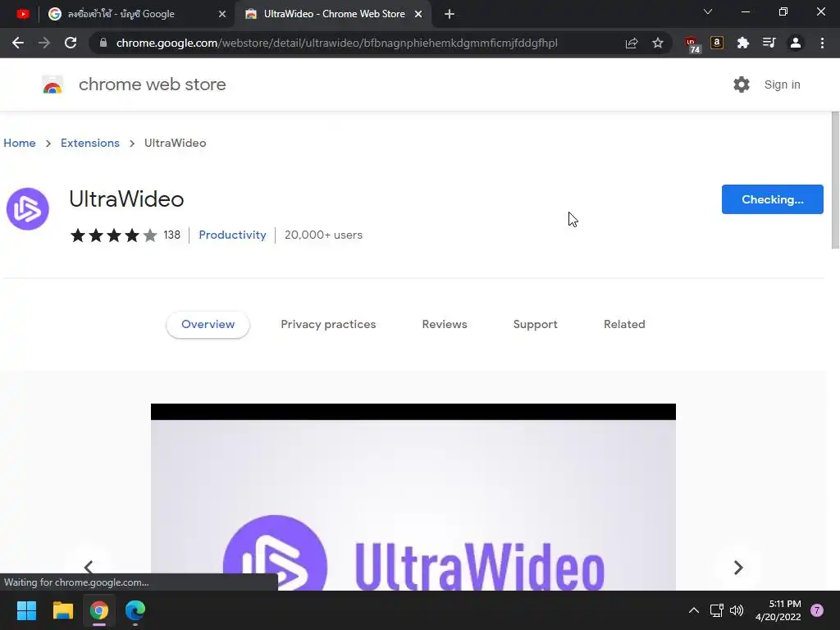
Task: Open the Chrome profile avatar
Action: coord(796,43)
